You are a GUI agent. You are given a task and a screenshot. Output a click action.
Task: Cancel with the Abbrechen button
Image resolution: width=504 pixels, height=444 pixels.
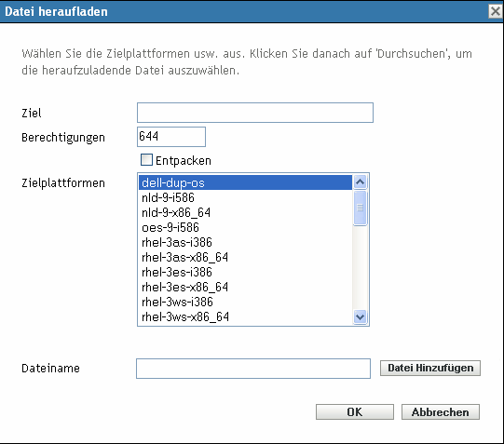coord(441,412)
